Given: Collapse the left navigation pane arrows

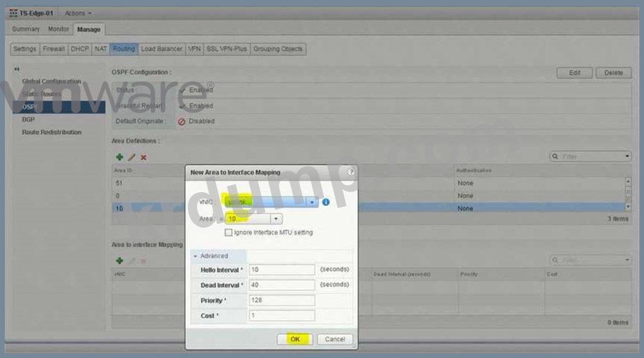Looking at the screenshot, I should [17, 69].
